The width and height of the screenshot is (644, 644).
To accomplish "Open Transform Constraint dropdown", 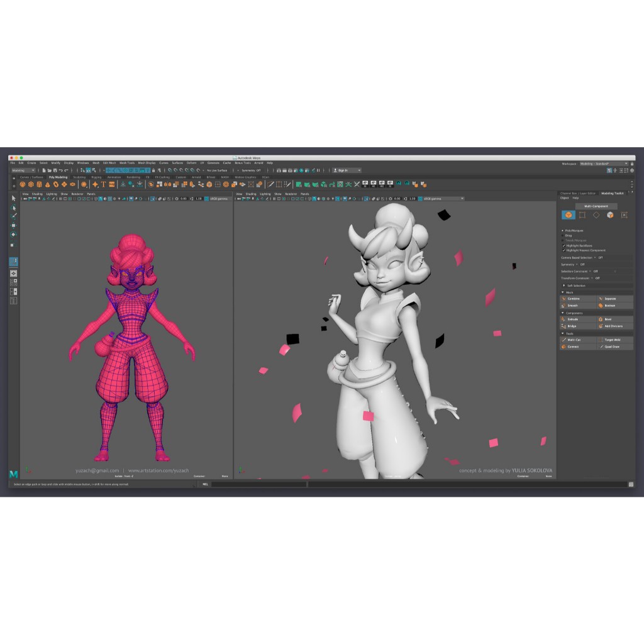I will (592, 278).
